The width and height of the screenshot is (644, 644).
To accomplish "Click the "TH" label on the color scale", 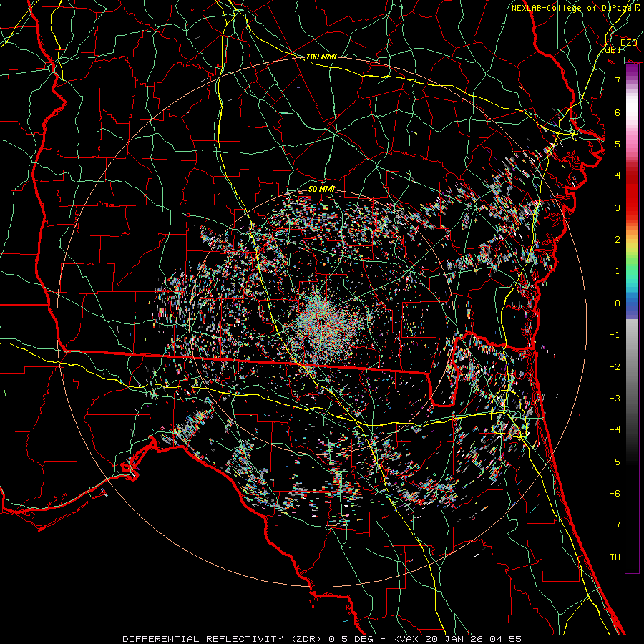I will tap(615, 557).
